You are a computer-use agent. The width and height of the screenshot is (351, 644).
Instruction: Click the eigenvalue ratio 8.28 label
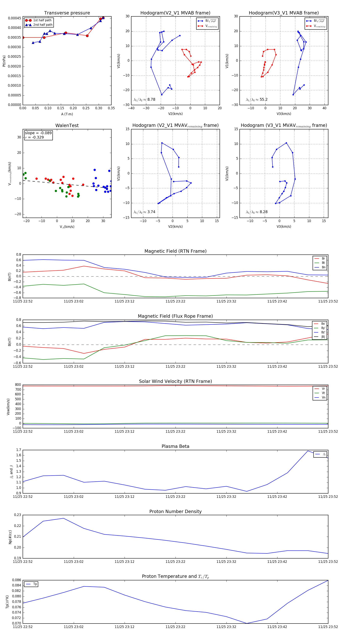click(x=257, y=212)
